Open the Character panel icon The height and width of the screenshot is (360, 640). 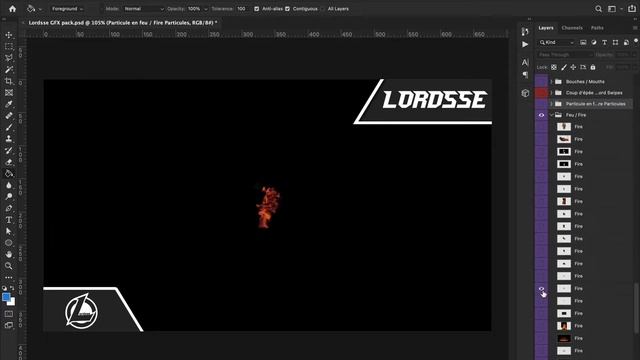point(525,62)
